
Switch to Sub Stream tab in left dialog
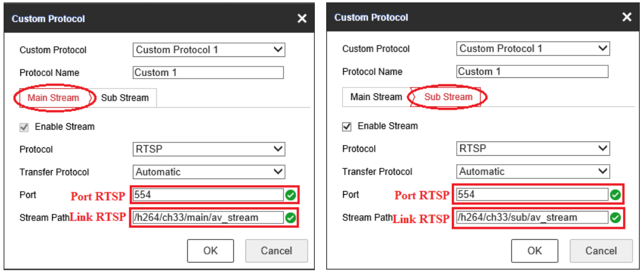(125, 98)
